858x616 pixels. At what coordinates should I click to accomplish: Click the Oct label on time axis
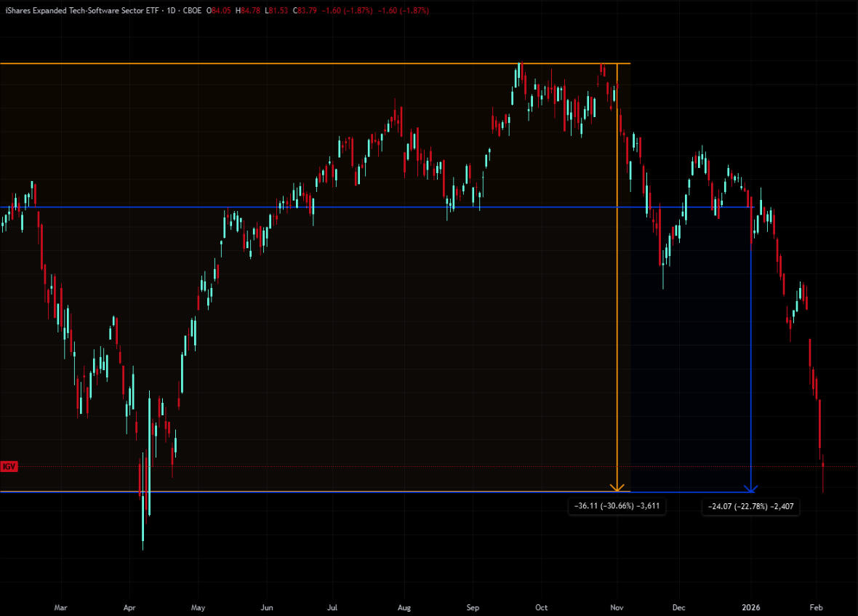click(x=541, y=606)
